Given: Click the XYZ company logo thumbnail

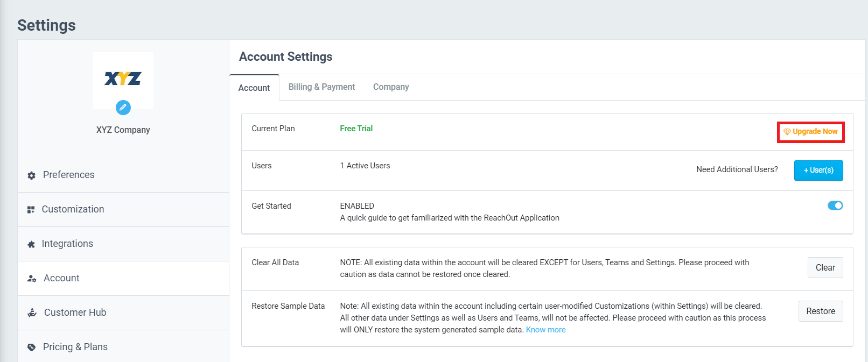Looking at the screenshot, I should click(123, 79).
